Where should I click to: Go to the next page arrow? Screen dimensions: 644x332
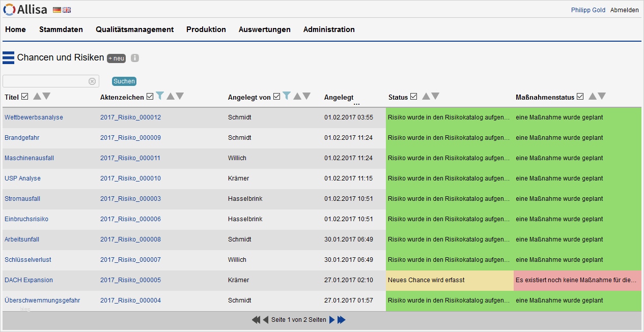tap(332, 320)
